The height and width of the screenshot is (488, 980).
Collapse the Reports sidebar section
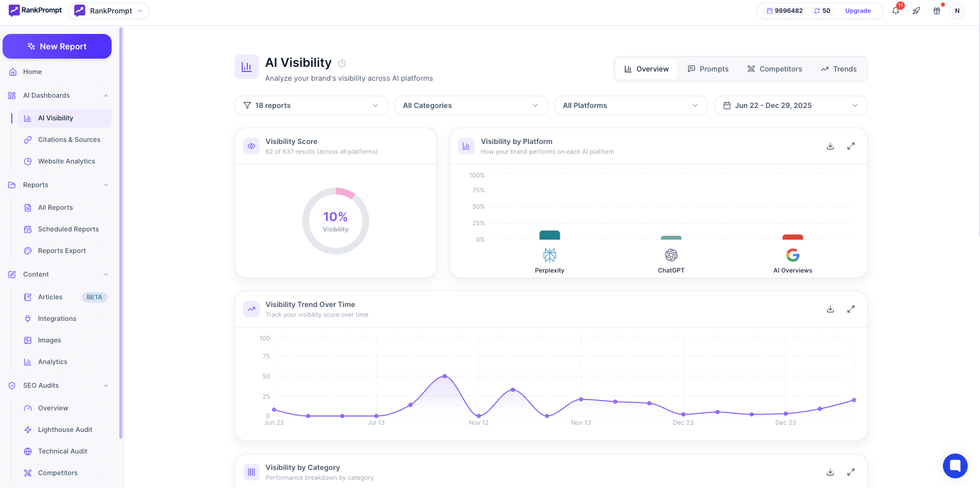click(106, 185)
